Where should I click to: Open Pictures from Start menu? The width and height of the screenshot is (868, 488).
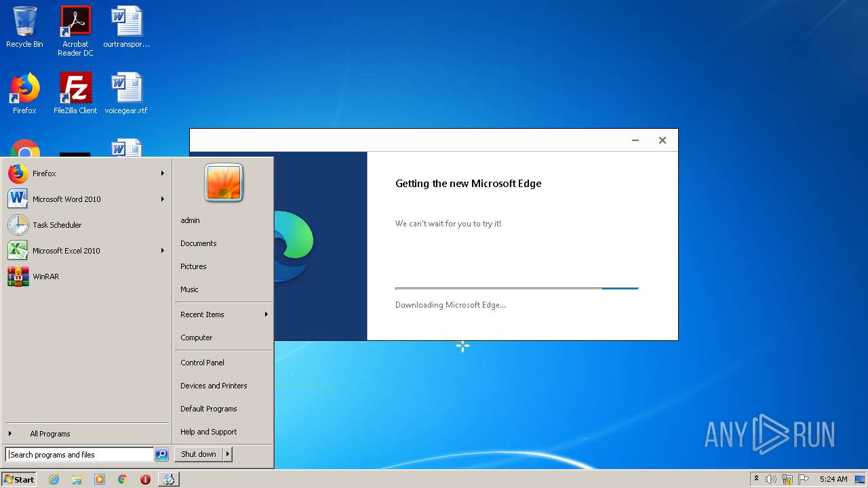[x=193, y=266]
